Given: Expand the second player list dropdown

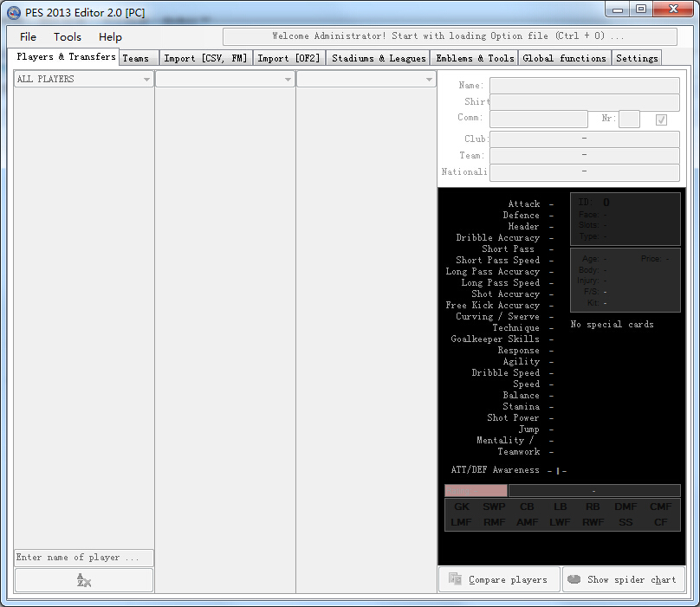Looking at the screenshot, I should click(225, 78).
